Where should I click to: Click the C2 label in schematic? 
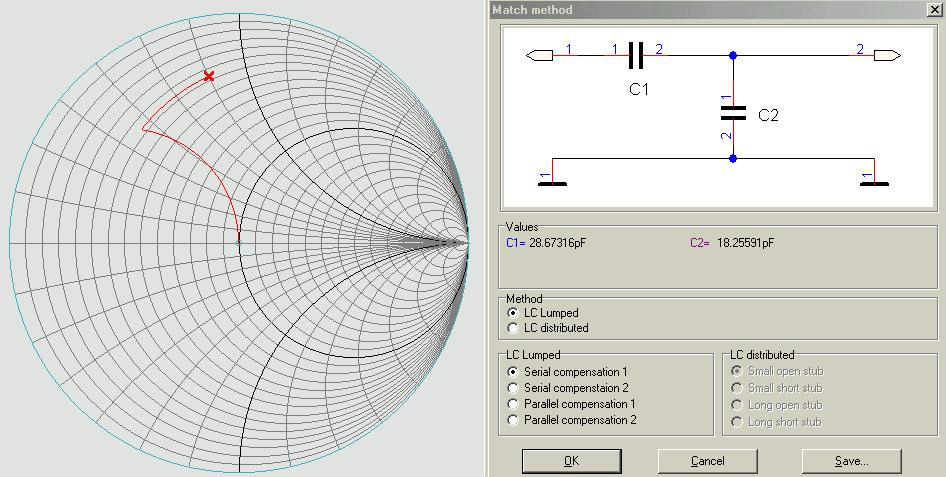click(x=768, y=115)
